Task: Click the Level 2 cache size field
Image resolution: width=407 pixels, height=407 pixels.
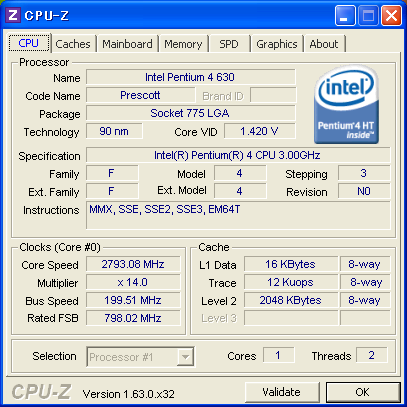Action: tap(291, 300)
